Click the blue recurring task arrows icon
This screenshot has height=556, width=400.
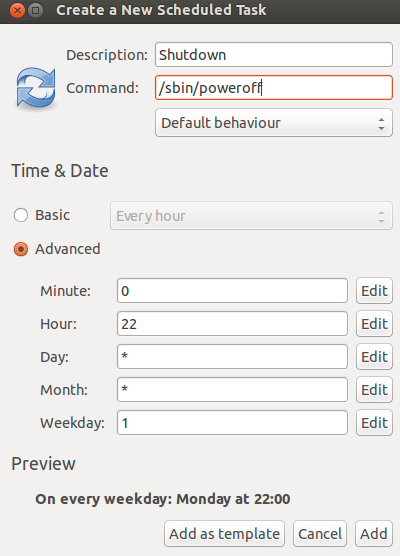(x=36, y=88)
